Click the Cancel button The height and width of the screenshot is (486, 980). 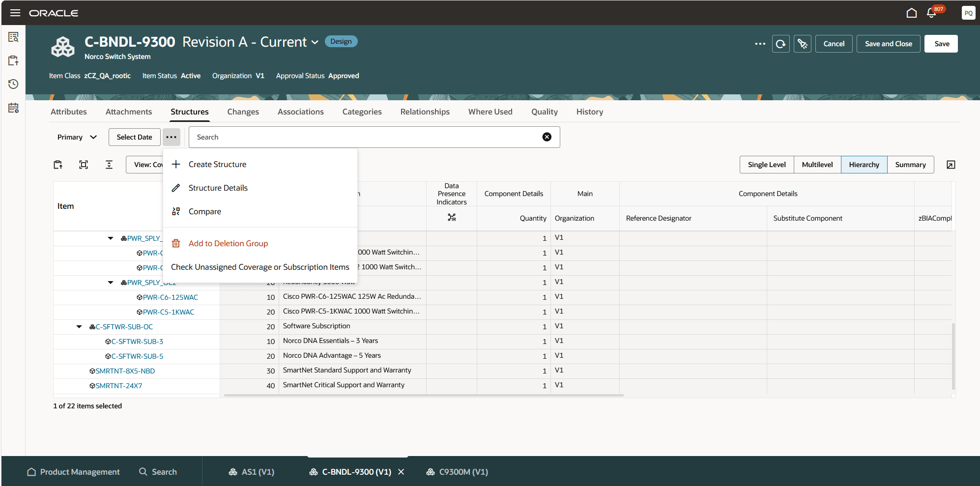(x=834, y=44)
